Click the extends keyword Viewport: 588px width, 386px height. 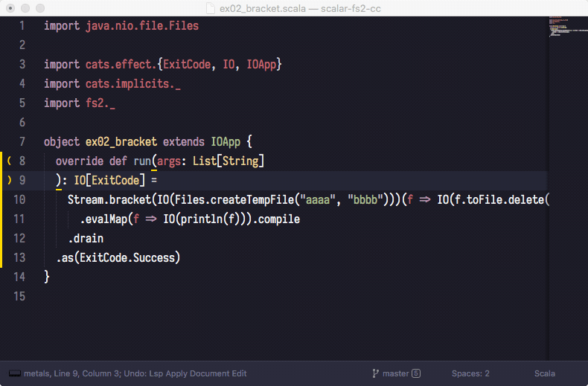184,141
